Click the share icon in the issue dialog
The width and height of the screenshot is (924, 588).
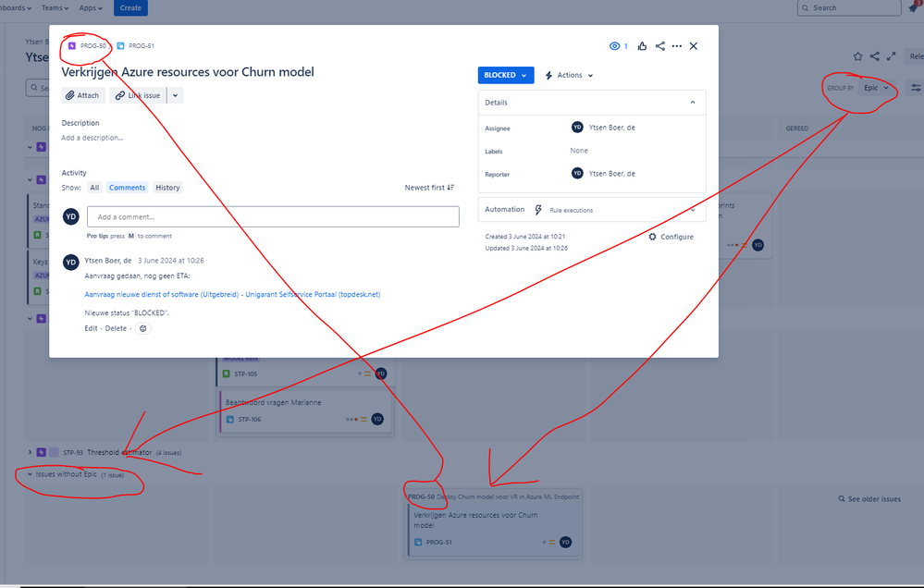659,45
